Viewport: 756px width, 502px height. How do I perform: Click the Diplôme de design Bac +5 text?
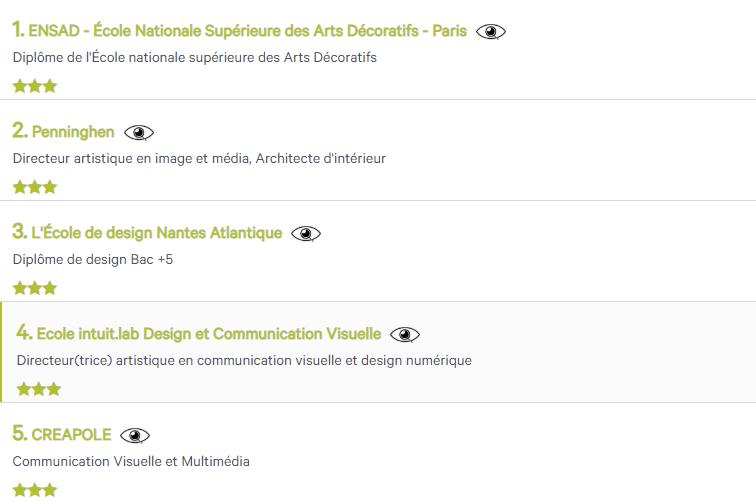coord(94,260)
